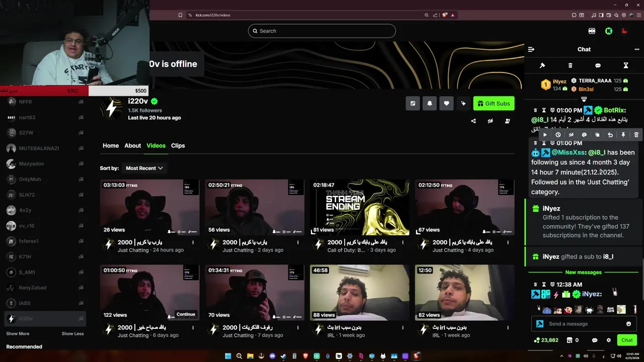This screenshot has width=644, height=362.
Task: Click the news card icon left of bell
Action: (413, 104)
